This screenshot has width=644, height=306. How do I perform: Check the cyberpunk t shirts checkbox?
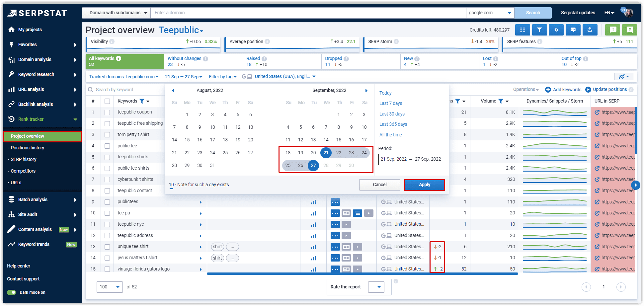[107, 180]
